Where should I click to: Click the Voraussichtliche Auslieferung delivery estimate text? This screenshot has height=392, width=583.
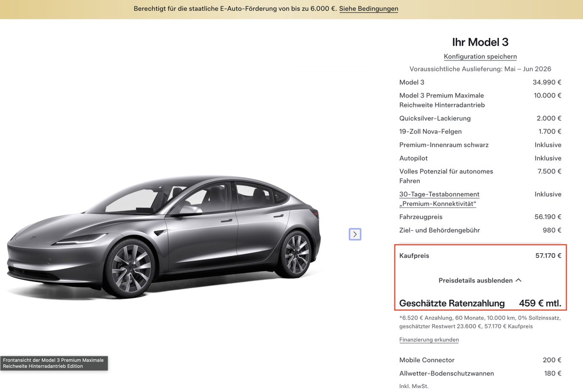point(480,69)
